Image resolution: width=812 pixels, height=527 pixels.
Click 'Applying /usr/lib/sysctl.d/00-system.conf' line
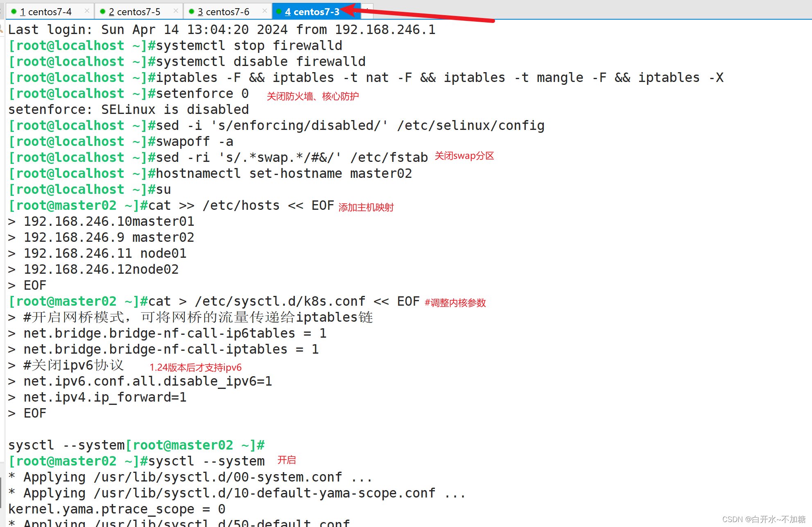(x=190, y=477)
